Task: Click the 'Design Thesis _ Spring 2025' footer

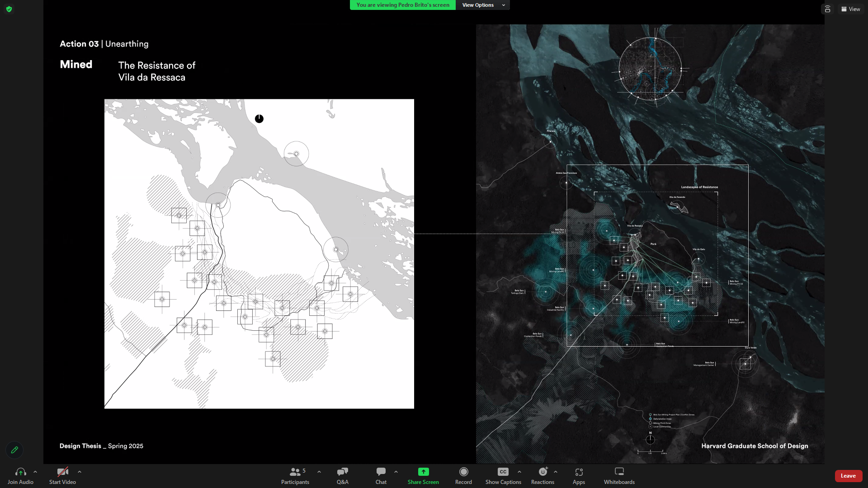Action: coord(101,446)
